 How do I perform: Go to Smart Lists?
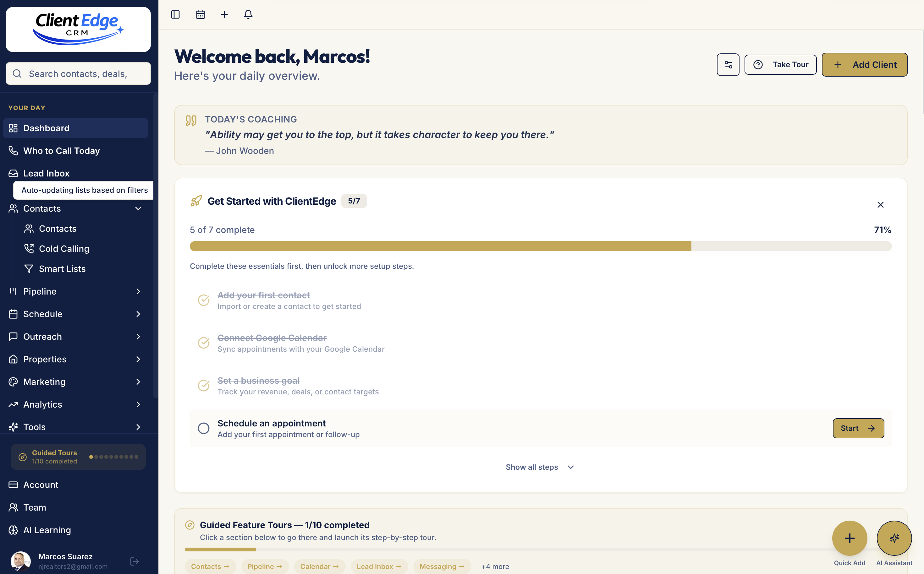click(62, 269)
